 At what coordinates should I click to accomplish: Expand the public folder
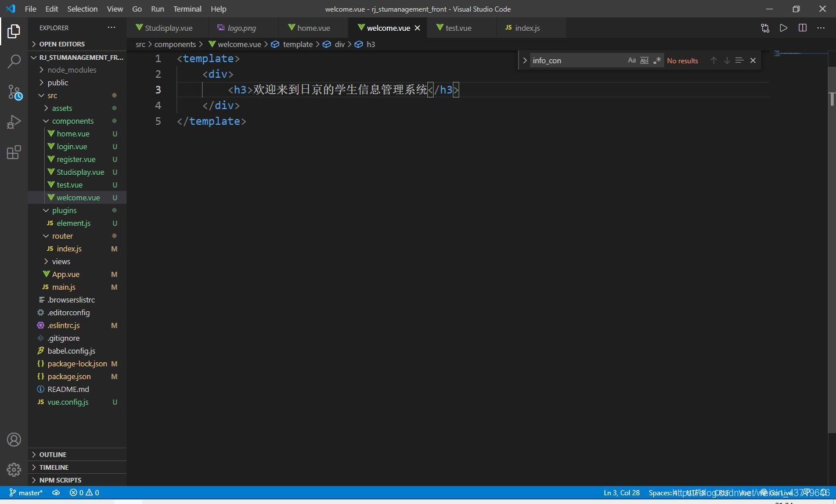77,82
